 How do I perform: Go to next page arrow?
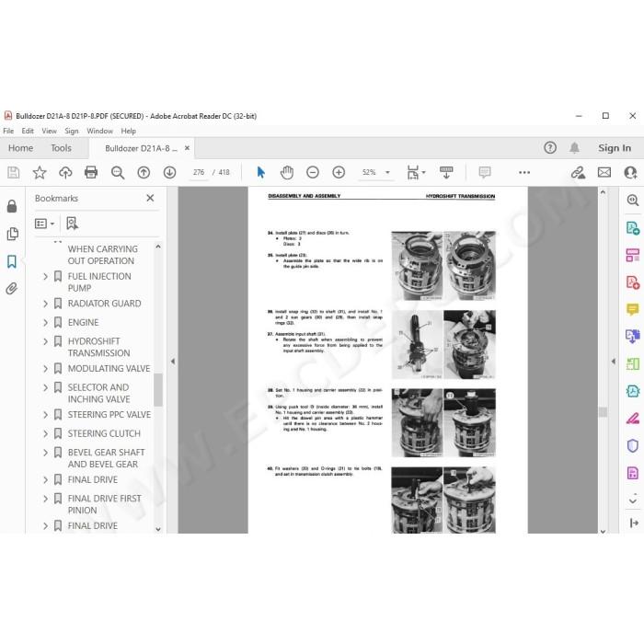[169, 172]
